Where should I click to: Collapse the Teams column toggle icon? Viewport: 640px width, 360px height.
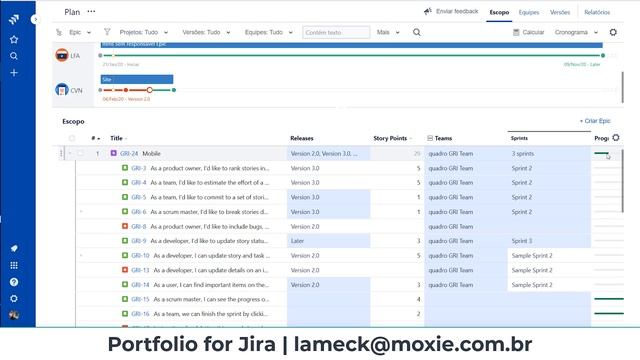click(430, 138)
